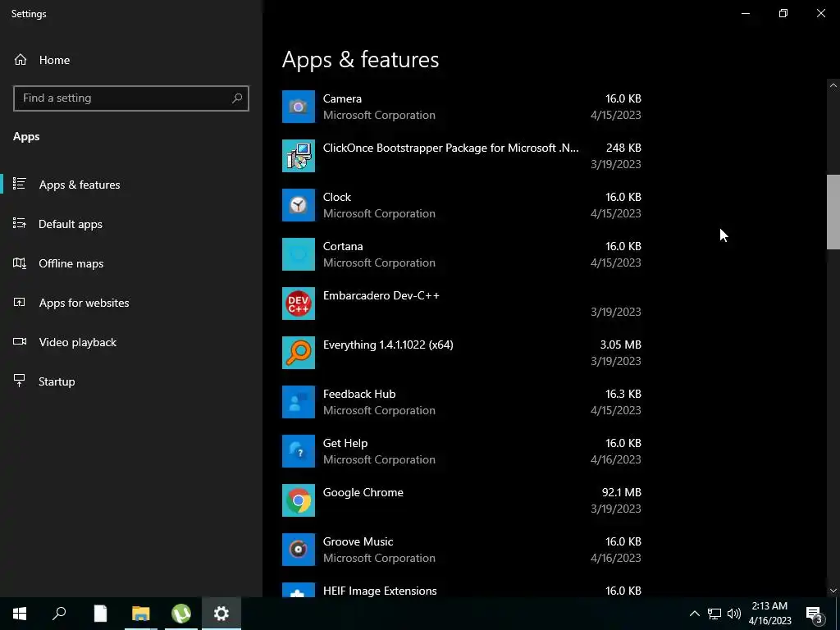The image size is (840, 630).
Task: Select the Google Chrome app name
Action: coord(363,493)
